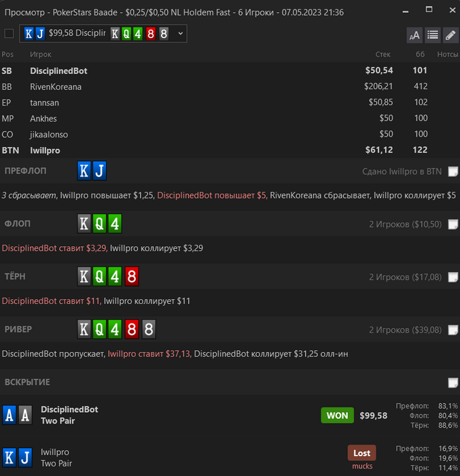
Task: Click the pencil edit icon
Action: (x=450, y=35)
